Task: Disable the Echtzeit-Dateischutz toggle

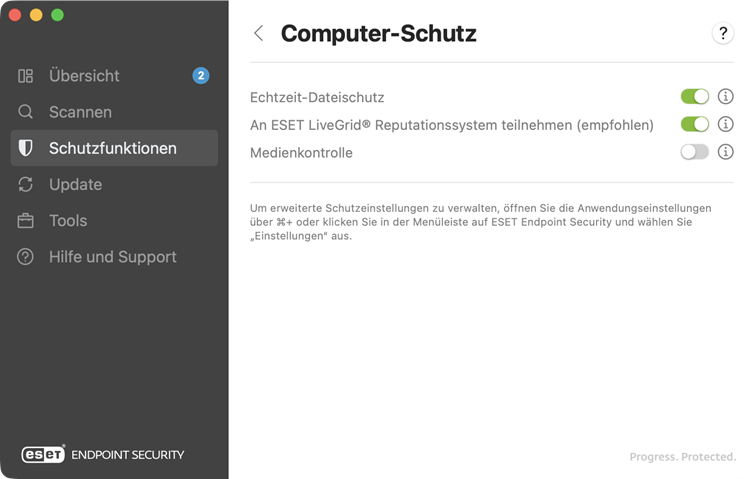Action: [x=694, y=97]
